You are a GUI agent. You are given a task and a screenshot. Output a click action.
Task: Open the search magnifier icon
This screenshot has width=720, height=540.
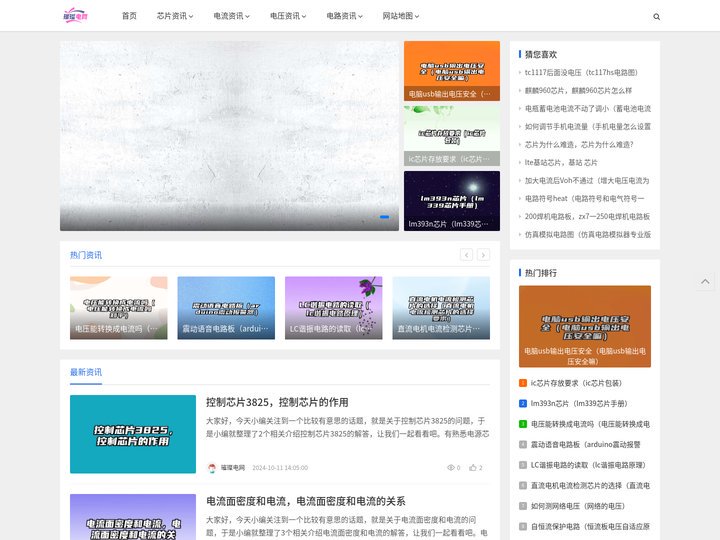(657, 17)
